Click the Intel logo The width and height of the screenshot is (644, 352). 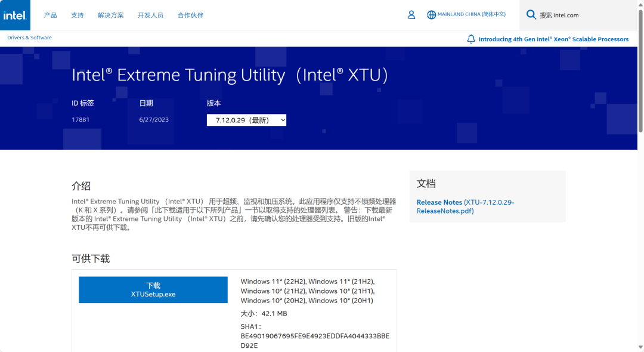click(14, 14)
